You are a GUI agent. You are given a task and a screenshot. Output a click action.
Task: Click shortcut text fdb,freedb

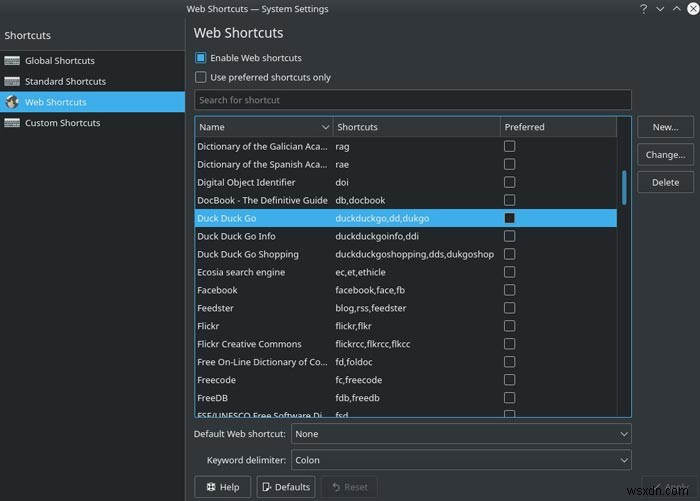pos(357,398)
